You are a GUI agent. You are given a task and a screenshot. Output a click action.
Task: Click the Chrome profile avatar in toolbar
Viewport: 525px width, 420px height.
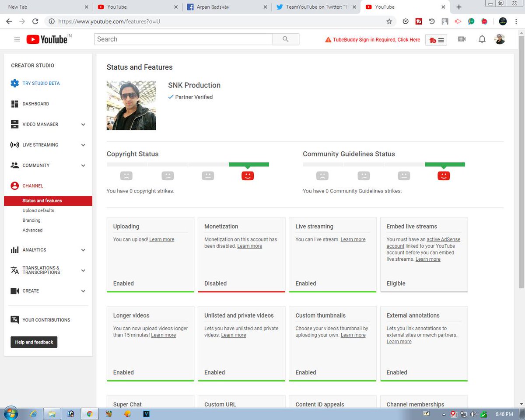click(503, 21)
